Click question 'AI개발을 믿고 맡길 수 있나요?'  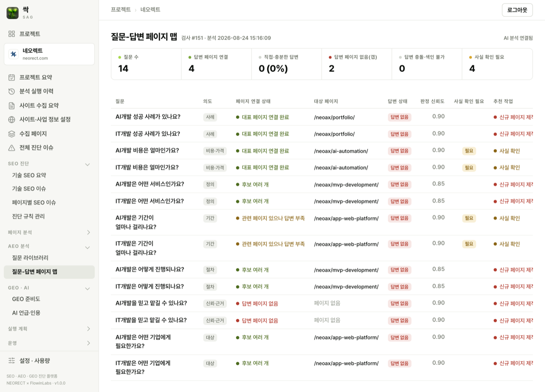click(151, 303)
